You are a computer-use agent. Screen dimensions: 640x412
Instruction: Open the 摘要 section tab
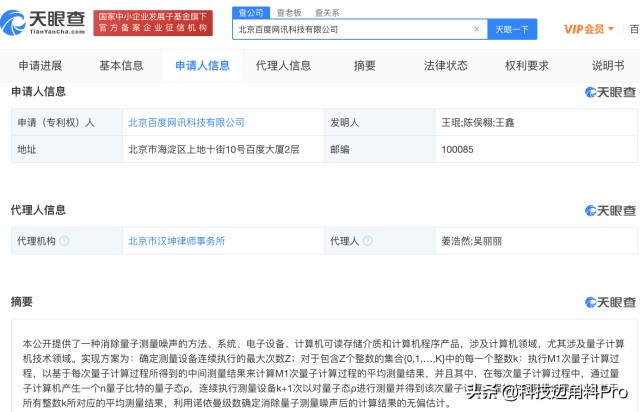(364, 65)
